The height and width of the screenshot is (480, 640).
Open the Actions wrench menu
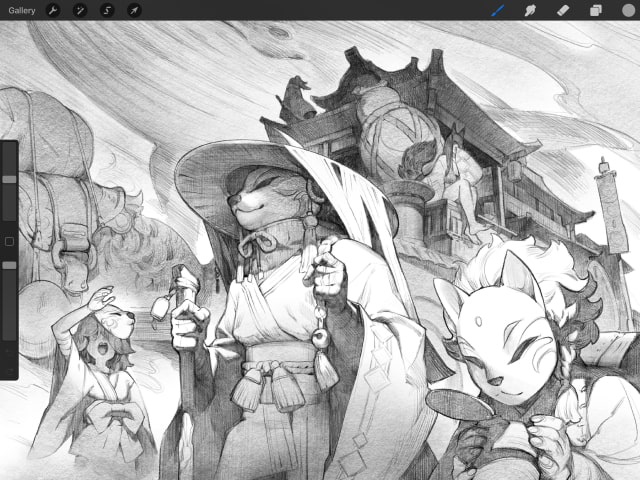tap(54, 10)
